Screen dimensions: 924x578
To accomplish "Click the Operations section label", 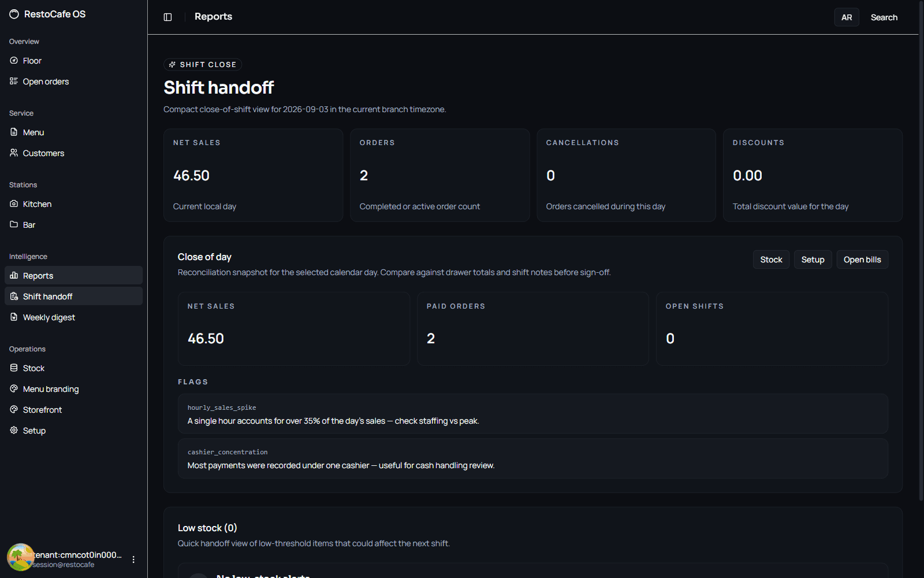I will coord(27,349).
